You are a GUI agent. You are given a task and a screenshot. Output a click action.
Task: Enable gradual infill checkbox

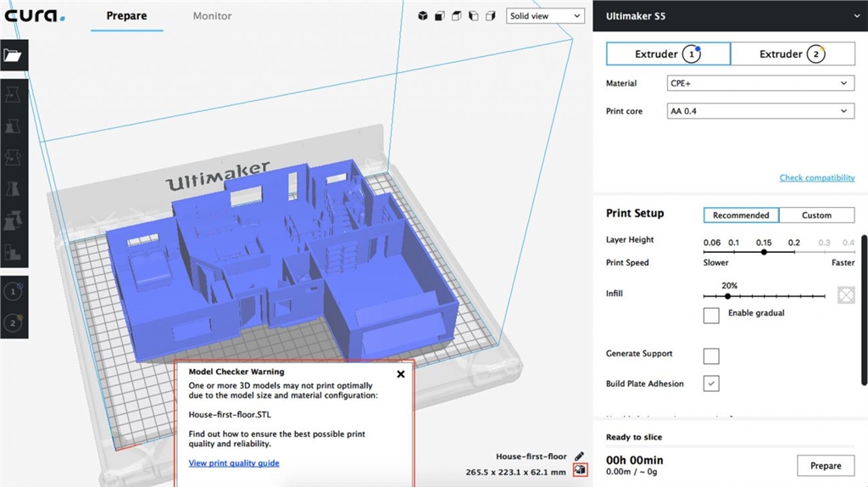click(711, 315)
